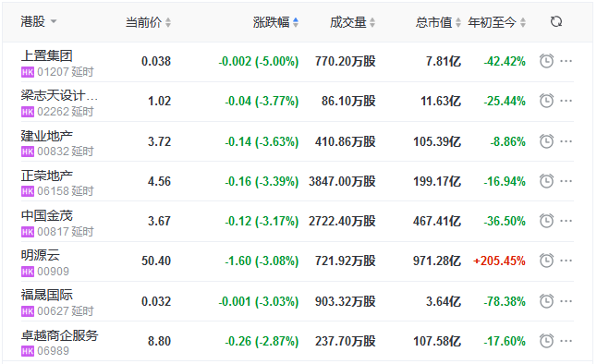The image size is (597, 364).
Task: Open more options for 建业地产
Action: 567,141
